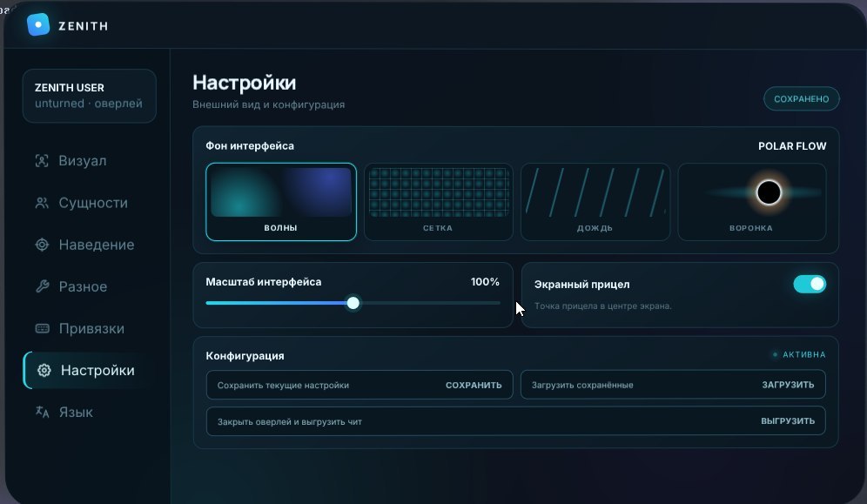Click the Наведение crosshair icon
This screenshot has height=504, width=867.
pos(42,245)
